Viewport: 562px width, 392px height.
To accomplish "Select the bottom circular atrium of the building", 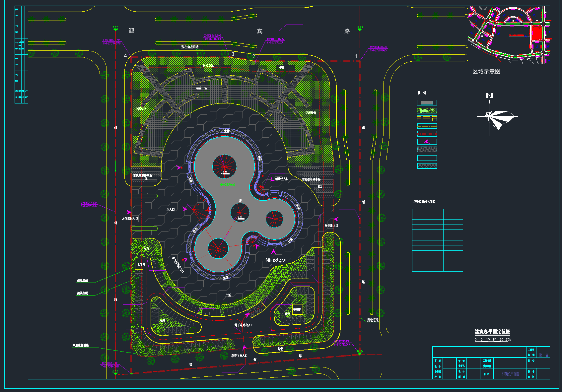I will 218,248.
